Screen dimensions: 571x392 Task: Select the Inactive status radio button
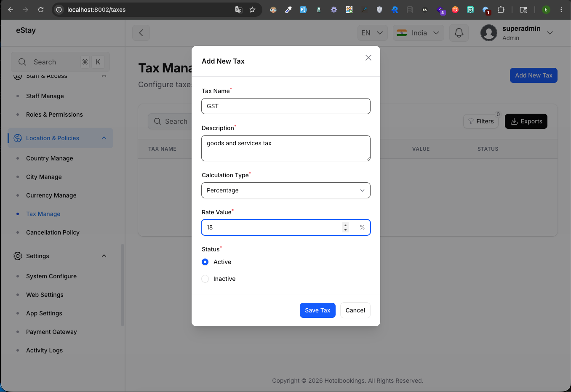coord(205,279)
